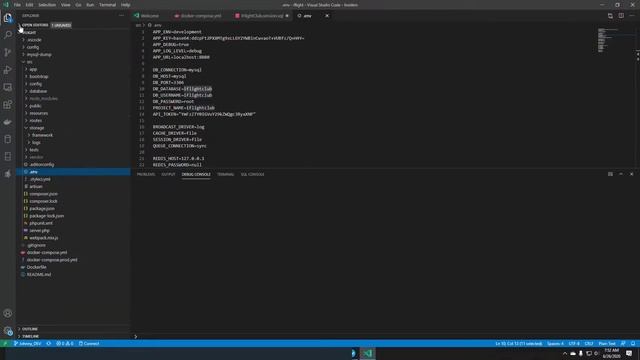Expand the Open Editors section

pos(35,25)
